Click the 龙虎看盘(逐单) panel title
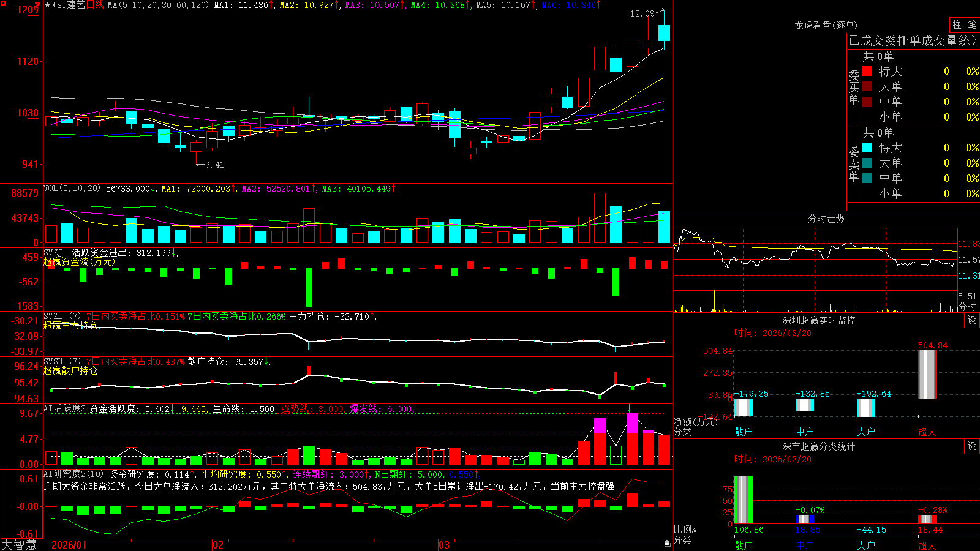The width and height of the screenshot is (980, 551). [826, 25]
